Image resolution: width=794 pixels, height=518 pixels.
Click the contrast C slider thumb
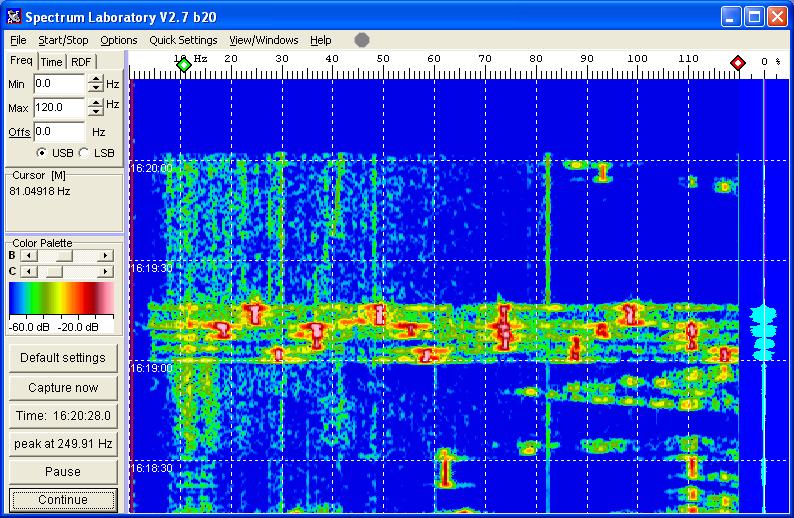click(x=55, y=272)
